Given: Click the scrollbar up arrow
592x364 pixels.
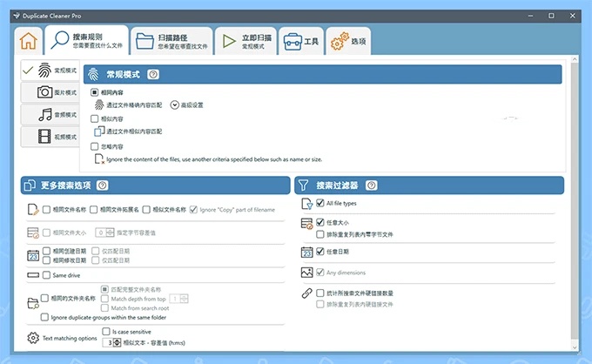Looking at the screenshot, I should (575, 59).
